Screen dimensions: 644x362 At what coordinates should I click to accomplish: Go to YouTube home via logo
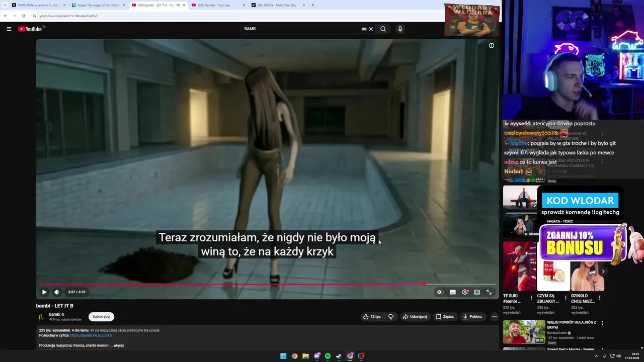point(30,29)
